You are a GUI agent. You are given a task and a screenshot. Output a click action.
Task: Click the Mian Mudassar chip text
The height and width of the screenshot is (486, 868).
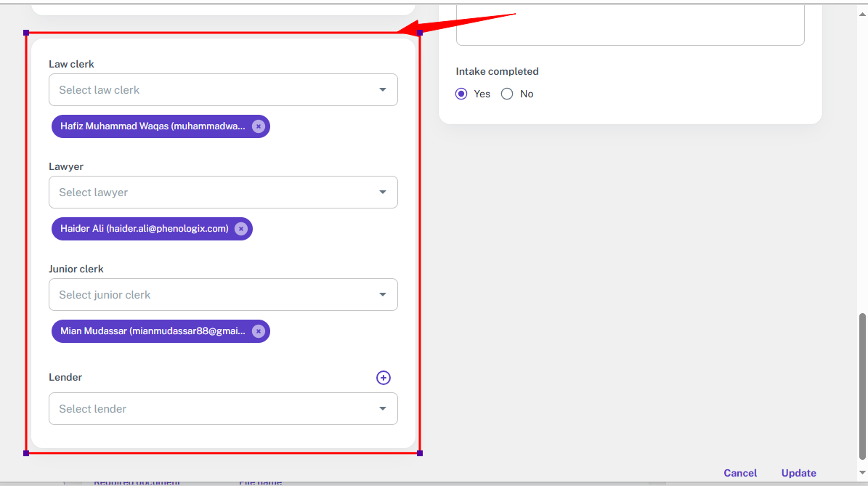click(153, 331)
